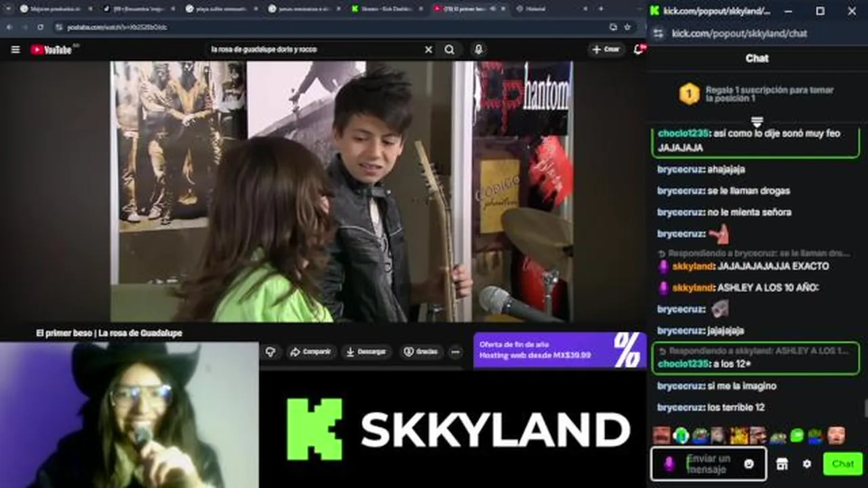The height and width of the screenshot is (488, 868).
Task: Select the El primer beso YouTube tab
Action: [469, 9]
